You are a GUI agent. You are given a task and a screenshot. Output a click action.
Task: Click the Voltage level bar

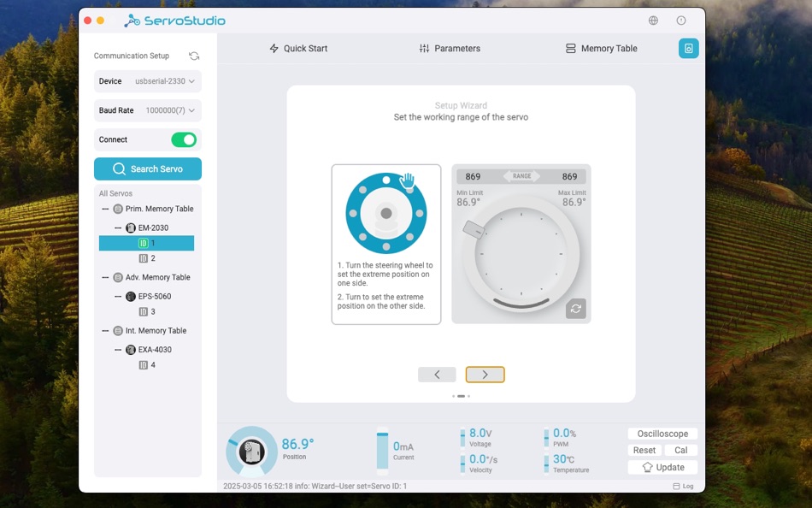pyautogui.click(x=462, y=438)
